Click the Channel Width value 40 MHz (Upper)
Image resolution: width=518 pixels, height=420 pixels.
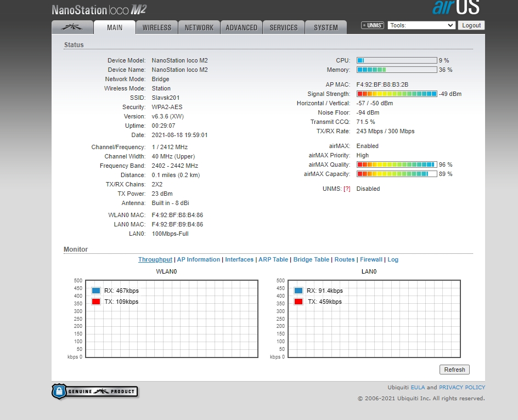(x=173, y=156)
